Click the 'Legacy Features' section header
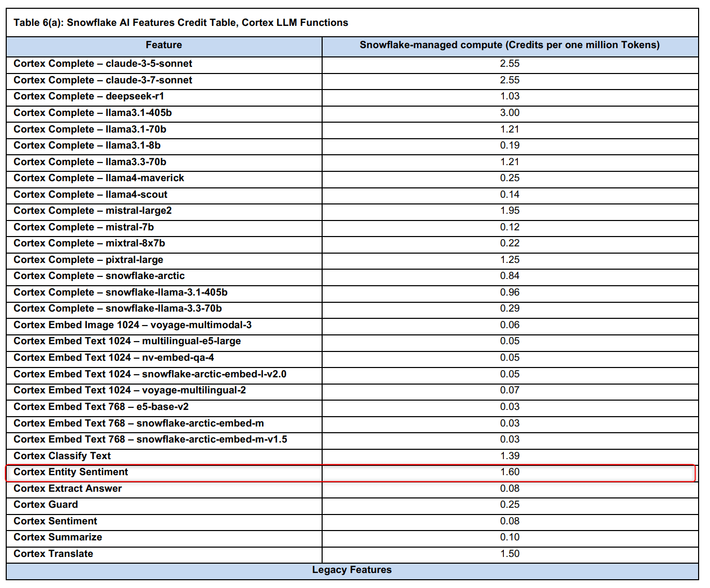 (352, 570)
